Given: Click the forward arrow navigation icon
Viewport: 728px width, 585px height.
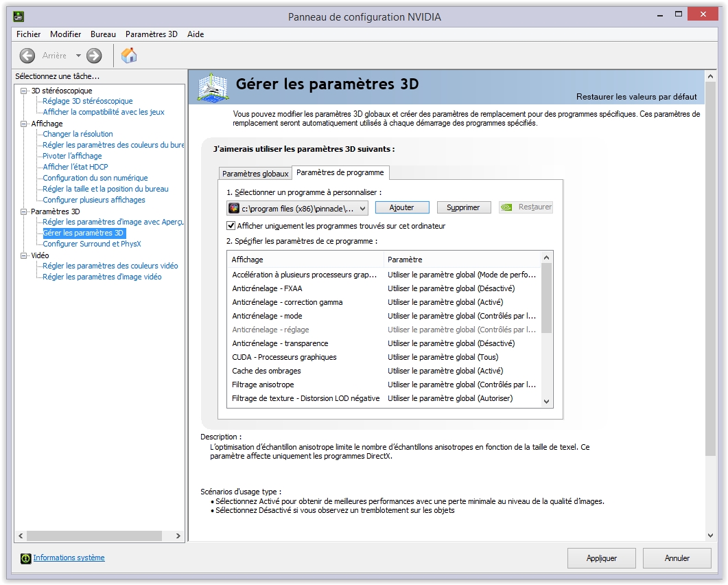Looking at the screenshot, I should coord(94,56).
